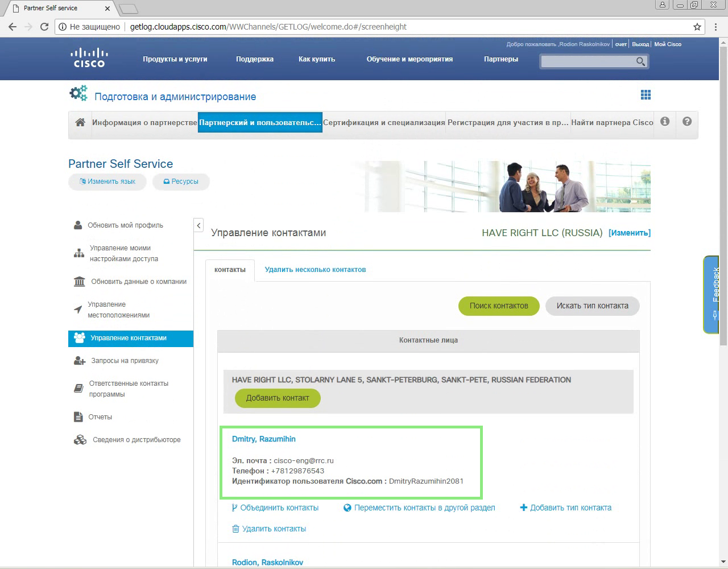Open Сертификация и специализация menu

384,122
